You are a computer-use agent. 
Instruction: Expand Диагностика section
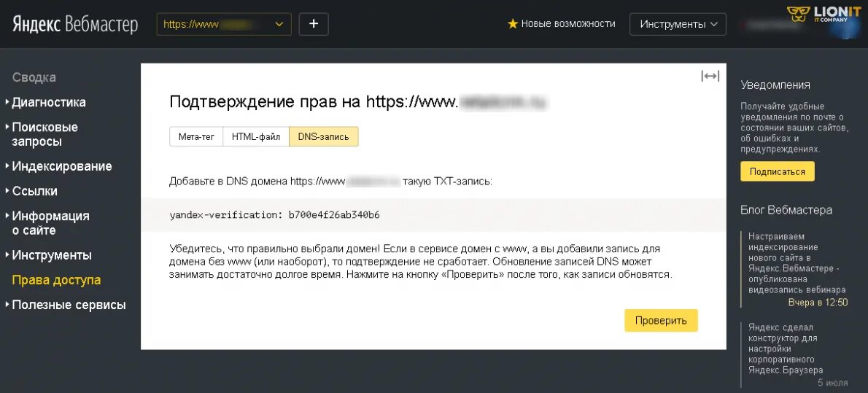[x=49, y=102]
